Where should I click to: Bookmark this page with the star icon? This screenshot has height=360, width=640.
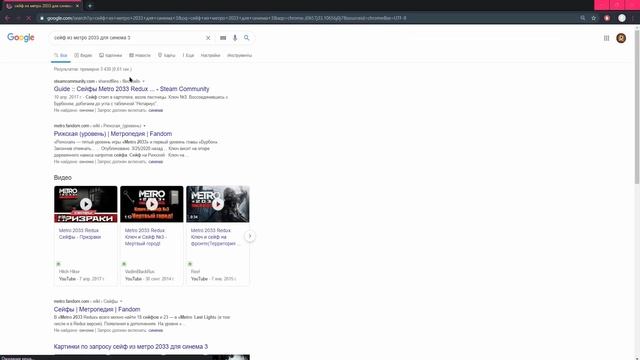tap(594, 18)
